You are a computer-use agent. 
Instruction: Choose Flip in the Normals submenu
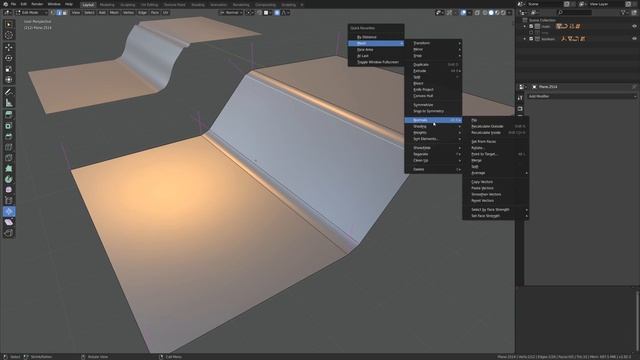496,120
